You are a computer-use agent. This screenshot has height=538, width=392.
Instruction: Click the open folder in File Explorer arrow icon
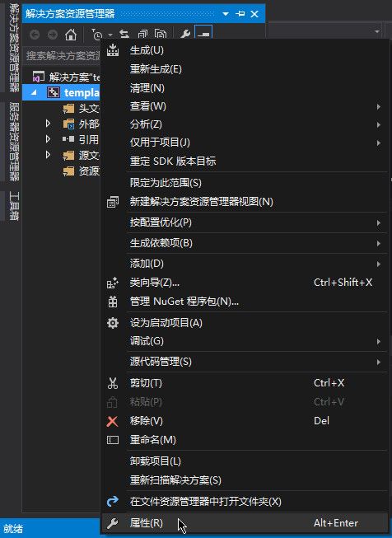[x=113, y=502]
